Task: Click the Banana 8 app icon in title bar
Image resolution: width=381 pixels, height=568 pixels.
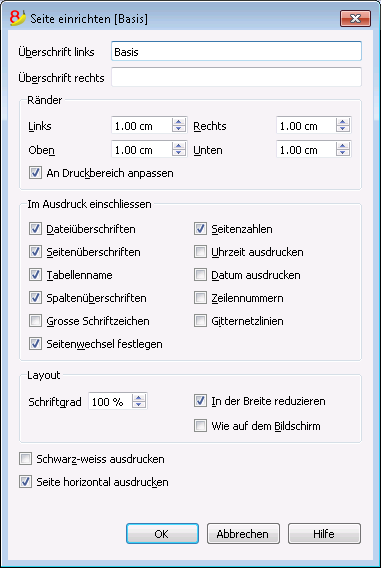Action: (x=18, y=18)
